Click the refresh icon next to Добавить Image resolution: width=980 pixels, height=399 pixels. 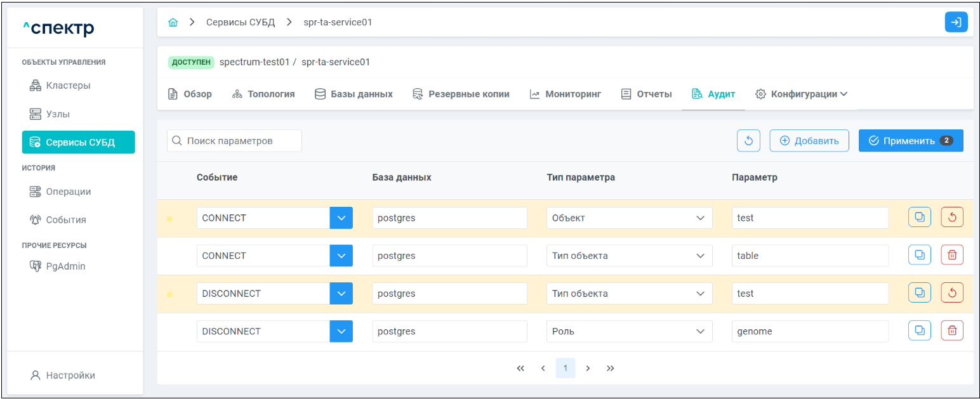pyautogui.click(x=748, y=141)
